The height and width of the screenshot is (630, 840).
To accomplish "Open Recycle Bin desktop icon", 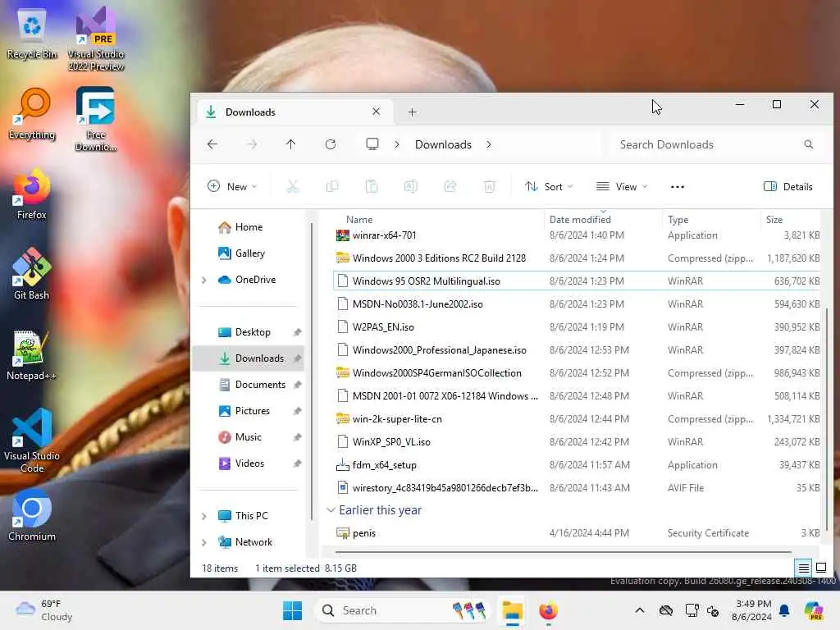I will pyautogui.click(x=32, y=33).
